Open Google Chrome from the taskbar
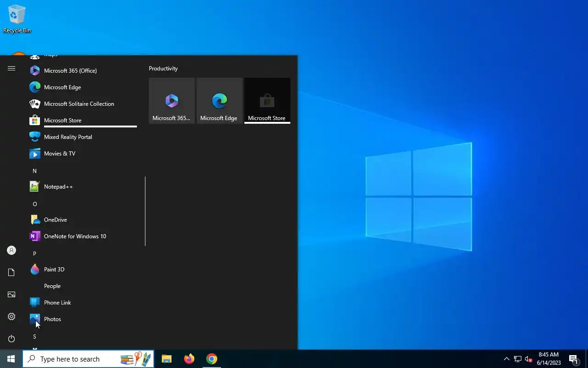Image resolution: width=588 pixels, height=368 pixels. click(x=211, y=359)
